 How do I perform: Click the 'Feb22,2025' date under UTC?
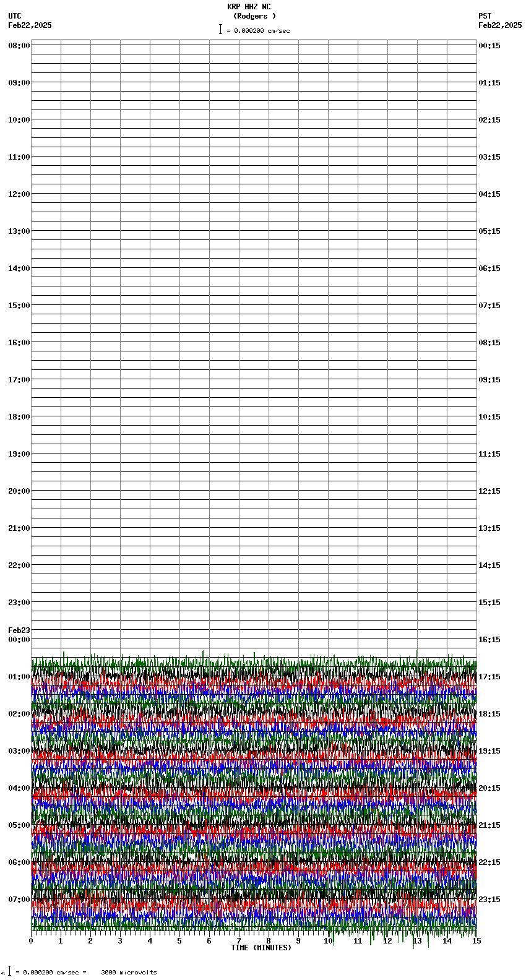click(x=30, y=25)
